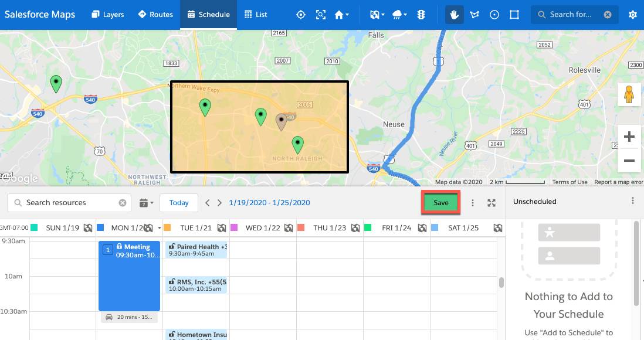
Task: Open the calendar date picker dropdown
Action: [146, 203]
